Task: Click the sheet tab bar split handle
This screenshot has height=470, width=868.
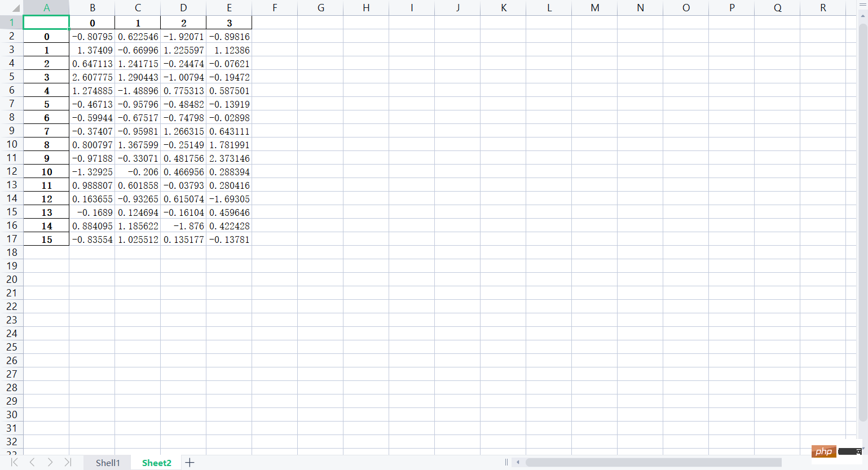Action: pos(506,462)
